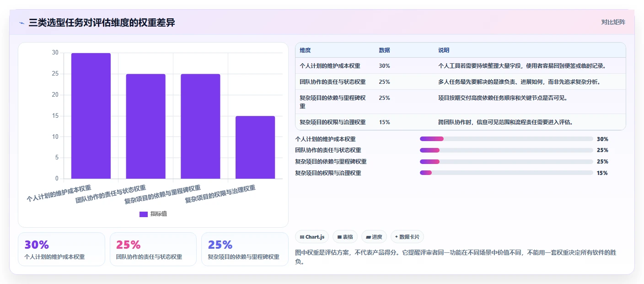Click the 数据 column header
The image size is (644, 284).
(x=385, y=50)
